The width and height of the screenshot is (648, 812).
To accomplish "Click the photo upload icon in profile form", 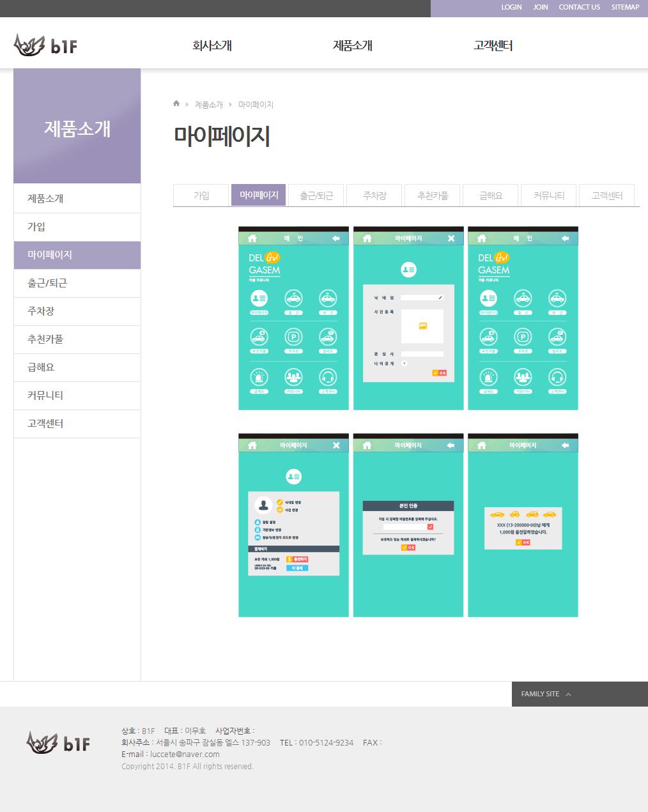I will [422, 326].
